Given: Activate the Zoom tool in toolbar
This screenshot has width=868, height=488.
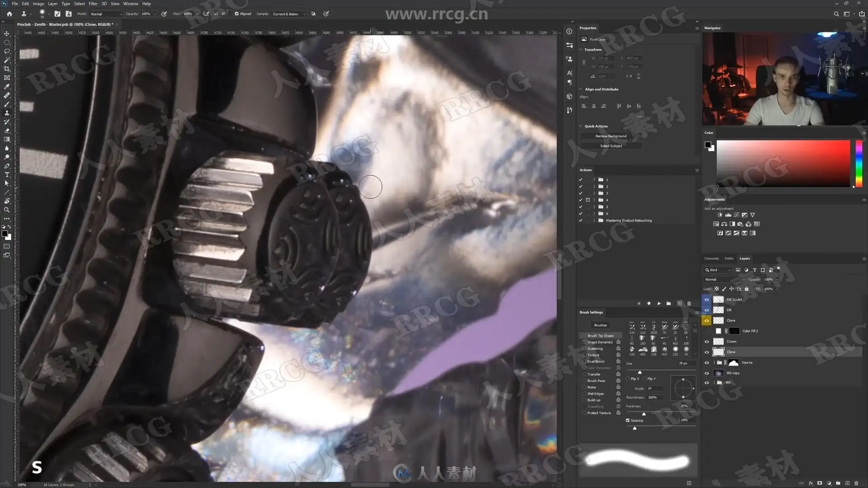Looking at the screenshot, I should pos(7,210).
